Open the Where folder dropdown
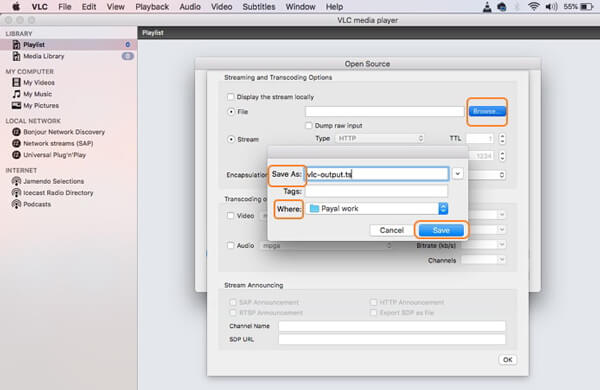 click(x=377, y=209)
